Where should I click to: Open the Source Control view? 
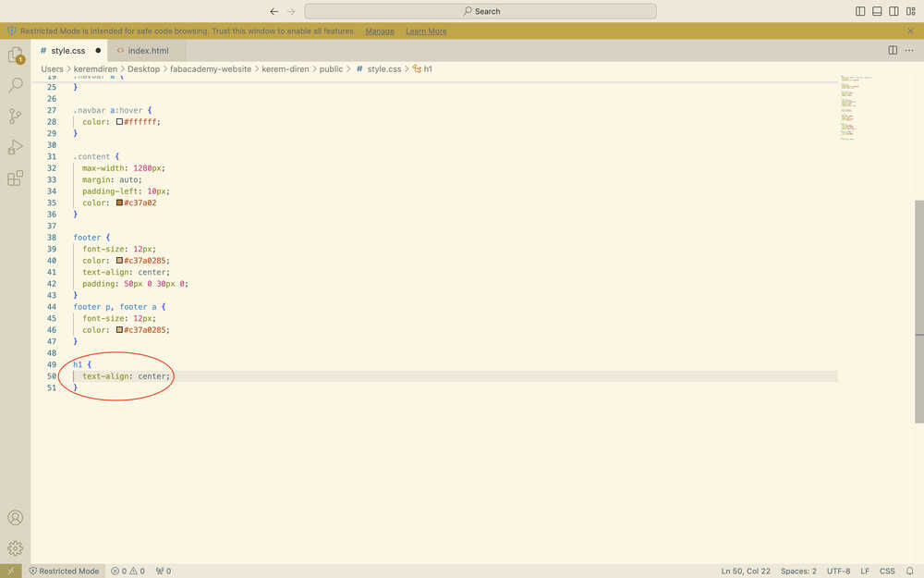click(x=16, y=117)
